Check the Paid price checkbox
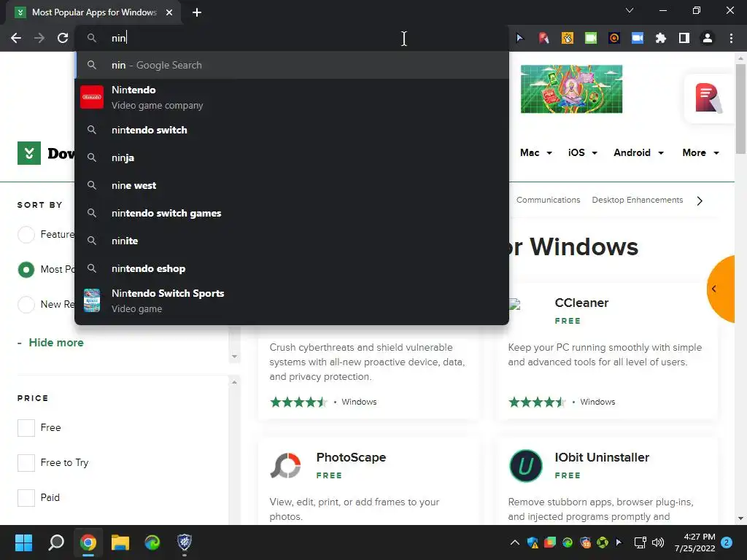The width and height of the screenshot is (747, 560). pyautogui.click(x=26, y=497)
